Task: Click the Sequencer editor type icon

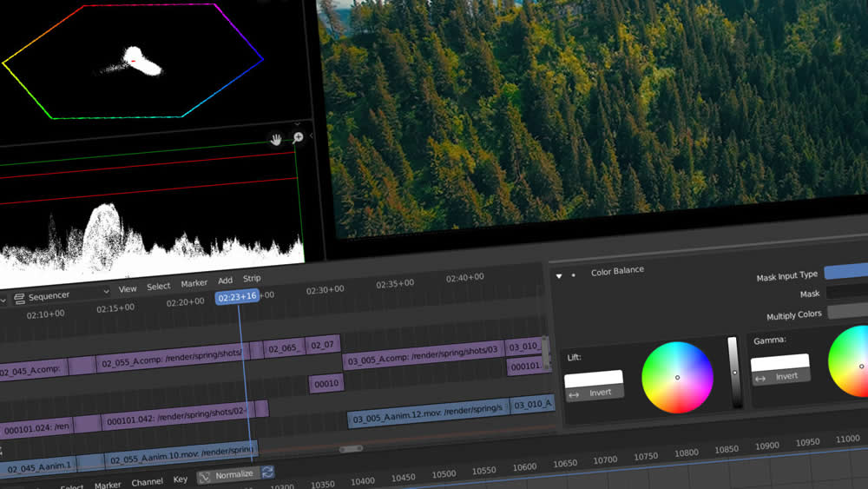Action: tap(19, 299)
